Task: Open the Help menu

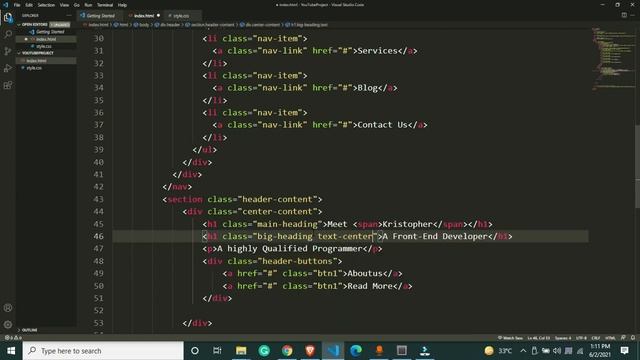Action: click(x=122, y=5)
